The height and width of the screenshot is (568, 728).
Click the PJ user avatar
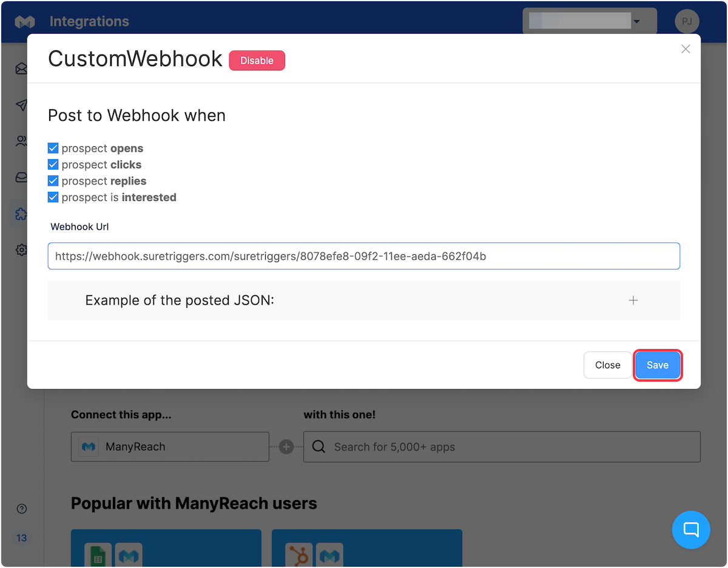coord(687,21)
